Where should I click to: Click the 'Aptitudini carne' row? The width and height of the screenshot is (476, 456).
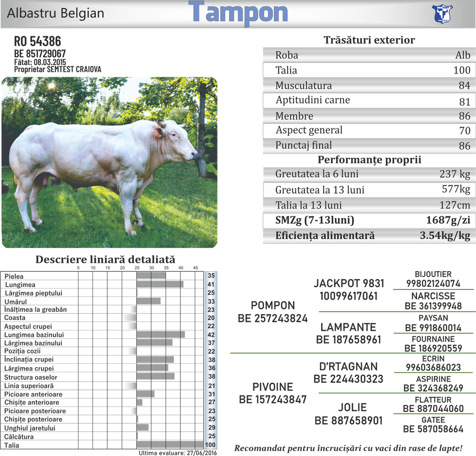pos(369,101)
